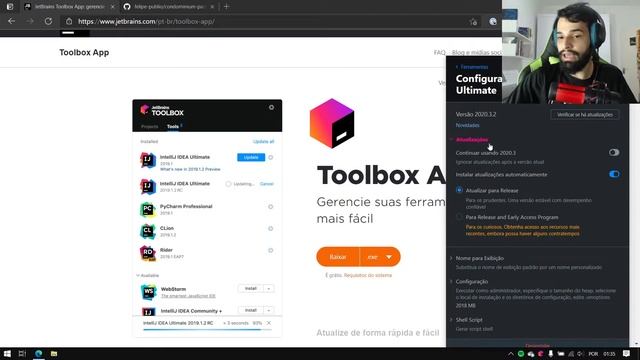Expand 'Nome para Exibição' section
This screenshot has height=360, width=640.
pos(480,258)
